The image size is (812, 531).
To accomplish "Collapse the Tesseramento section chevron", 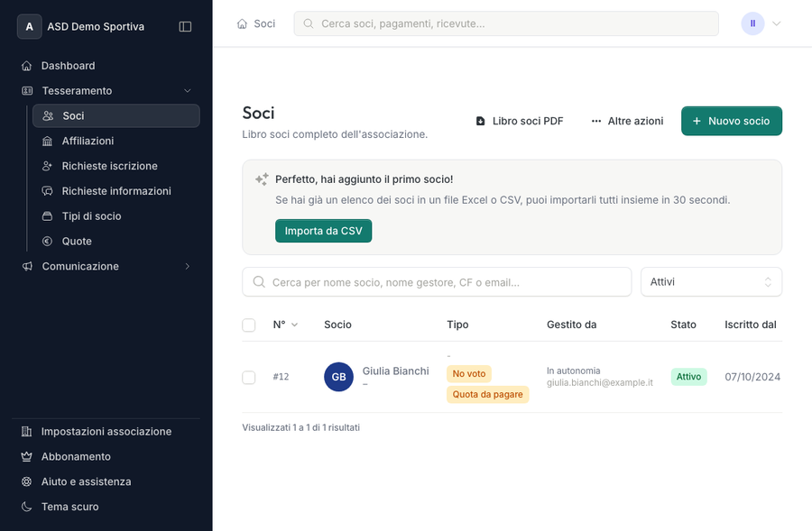I will pos(188,90).
